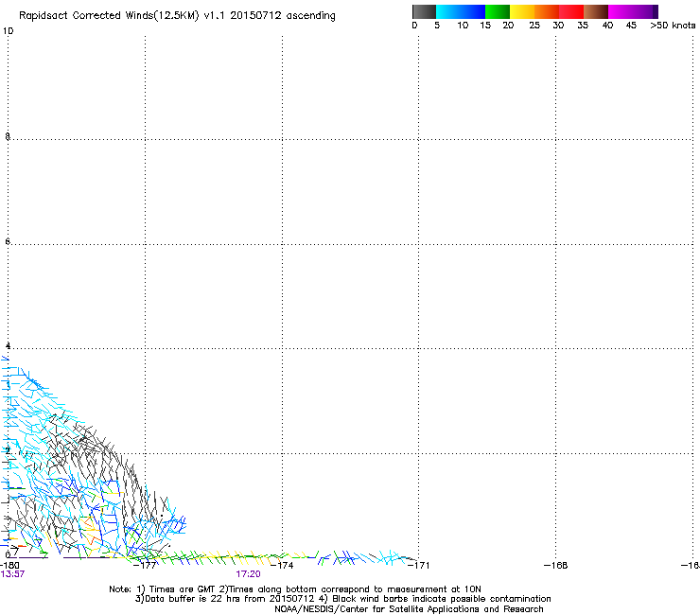Select the yellow 20-25 knots color band
Viewport: 700px width, 615px height.
tap(522, 11)
